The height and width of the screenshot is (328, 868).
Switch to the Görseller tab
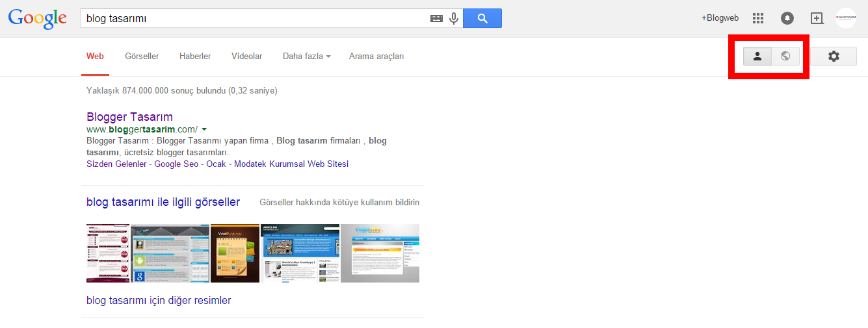click(x=142, y=57)
